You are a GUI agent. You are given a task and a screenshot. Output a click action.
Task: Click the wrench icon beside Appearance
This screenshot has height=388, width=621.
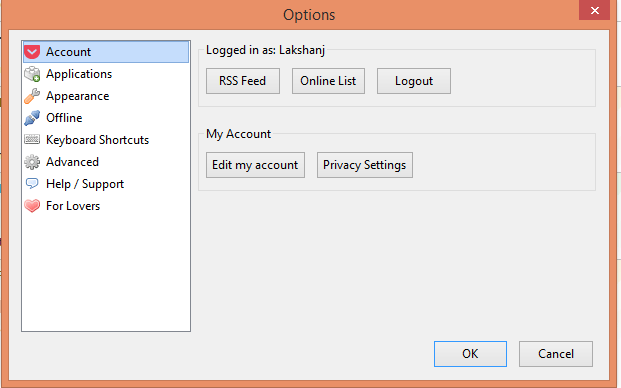click(x=32, y=96)
